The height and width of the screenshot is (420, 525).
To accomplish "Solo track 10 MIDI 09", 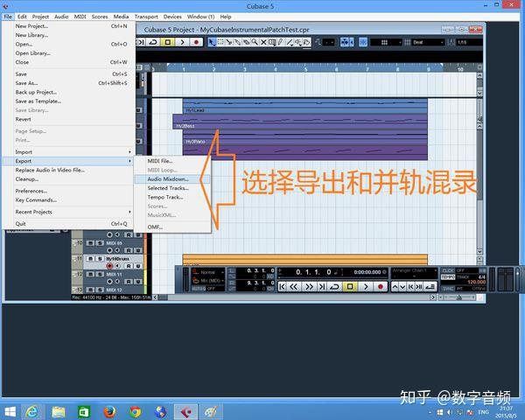I will 100,243.
